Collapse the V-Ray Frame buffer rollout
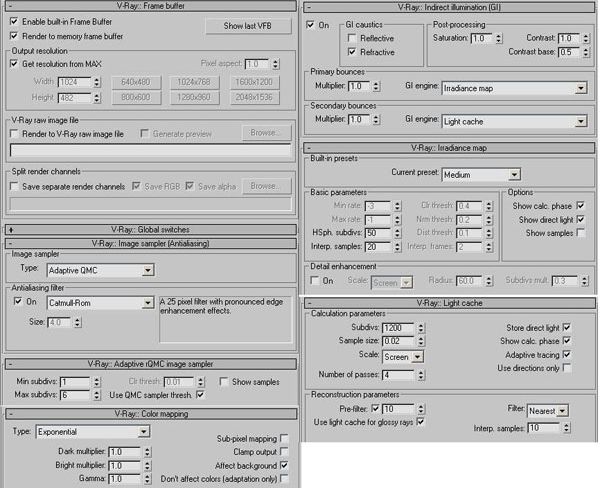 pyautogui.click(x=151, y=6)
